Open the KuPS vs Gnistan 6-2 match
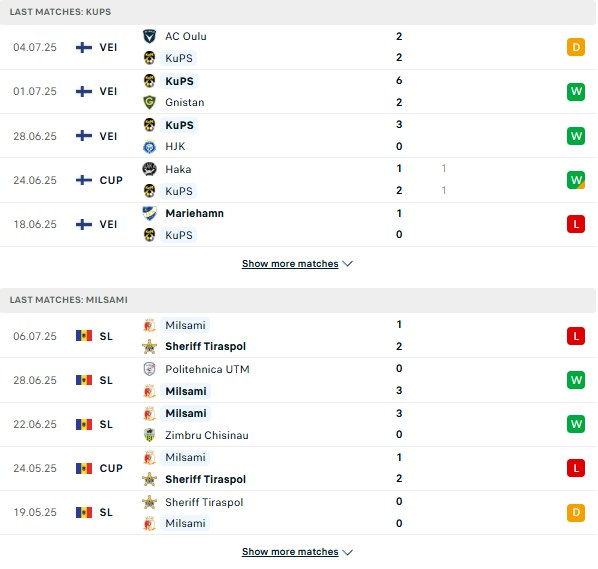Screen dimensions: 598x569 298,92
